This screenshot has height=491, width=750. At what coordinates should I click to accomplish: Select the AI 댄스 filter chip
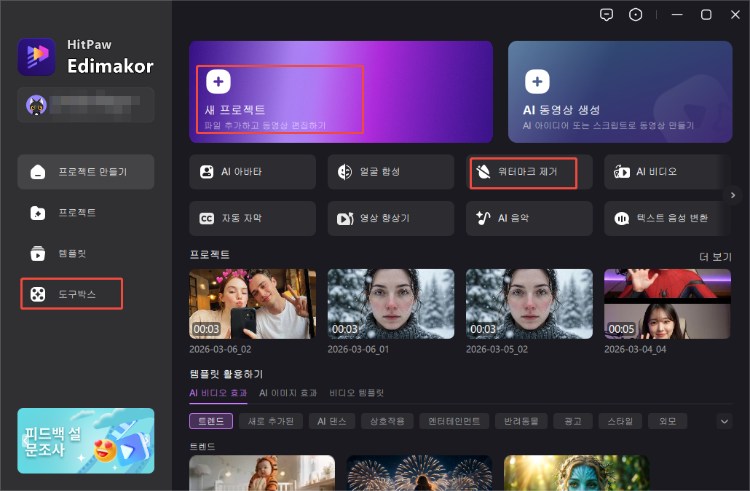[x=331, y=421]
